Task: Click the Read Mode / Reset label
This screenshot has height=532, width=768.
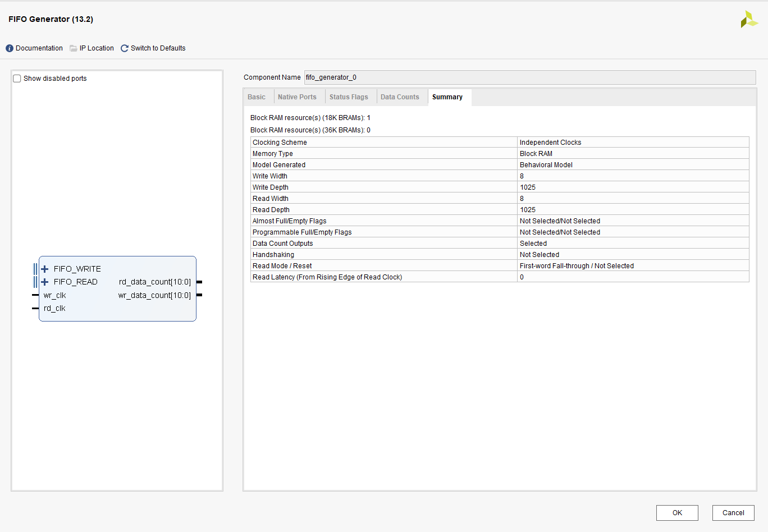Action: (282, 266)
